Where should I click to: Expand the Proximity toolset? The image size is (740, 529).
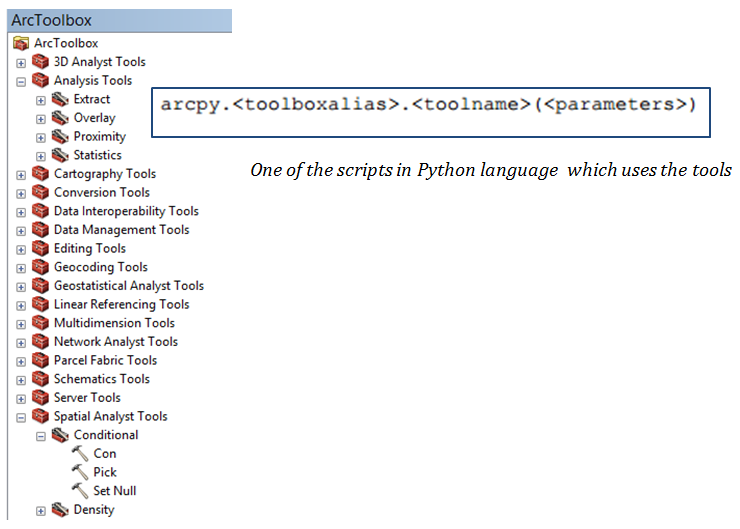(41, 137)
